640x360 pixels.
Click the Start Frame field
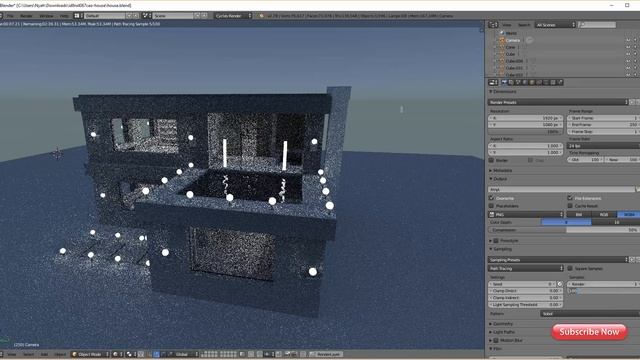tap(603, 118)
